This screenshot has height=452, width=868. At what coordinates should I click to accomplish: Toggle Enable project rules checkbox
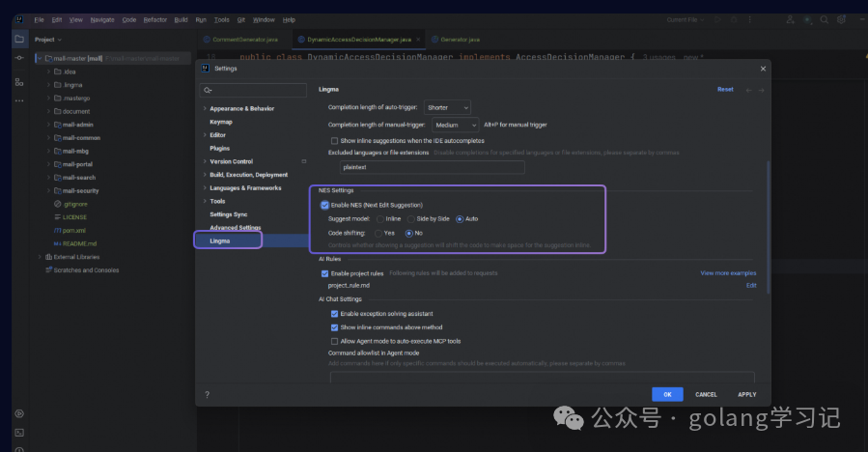tap(325, 273)
